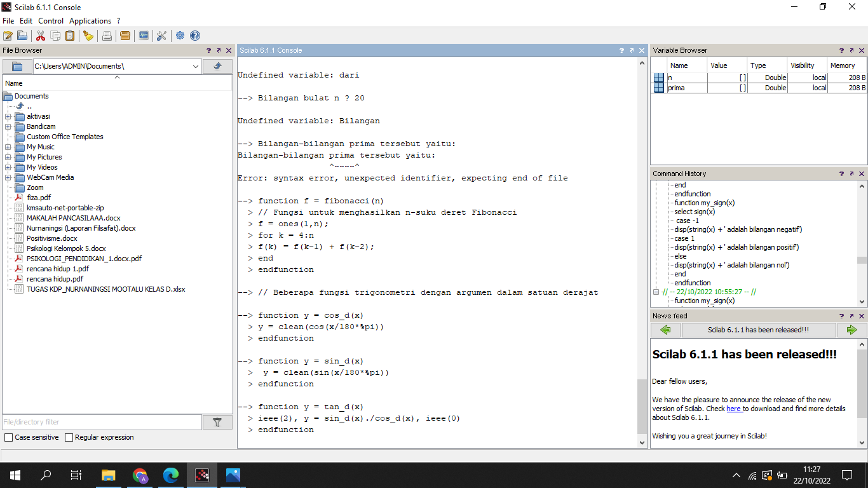Image resolution: width=868 pixels, height=488 pixels.
Task: Select the rencana hidup.pdf file
Action: pyautogui.click(x=55, y=279)
